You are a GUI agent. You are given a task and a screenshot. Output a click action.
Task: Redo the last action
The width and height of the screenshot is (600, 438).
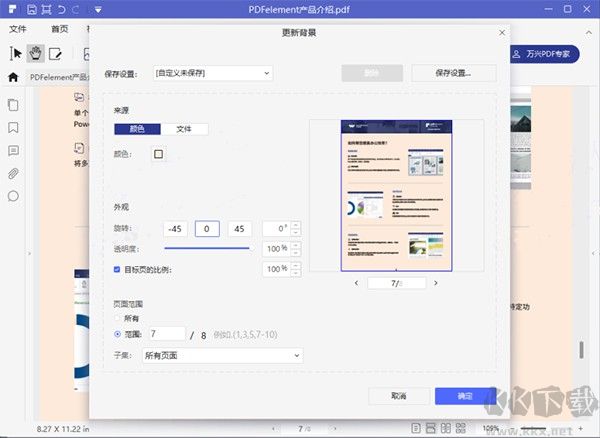(75, 10)
